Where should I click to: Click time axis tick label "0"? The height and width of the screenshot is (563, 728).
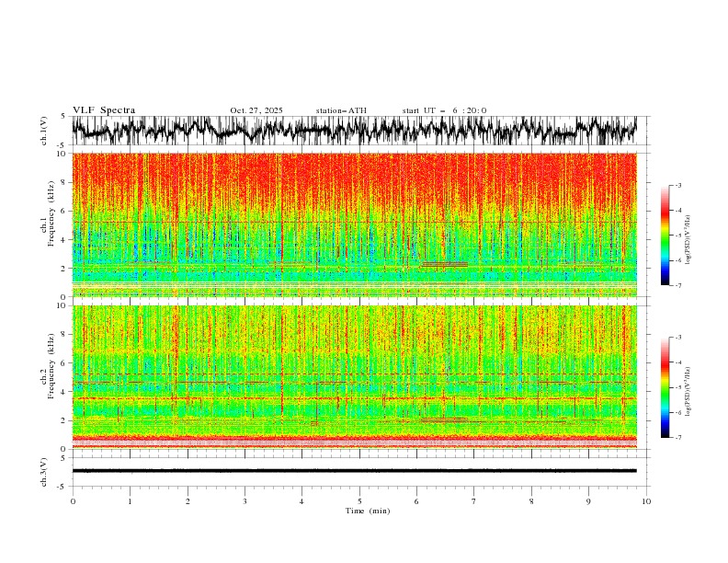point(73,501)
